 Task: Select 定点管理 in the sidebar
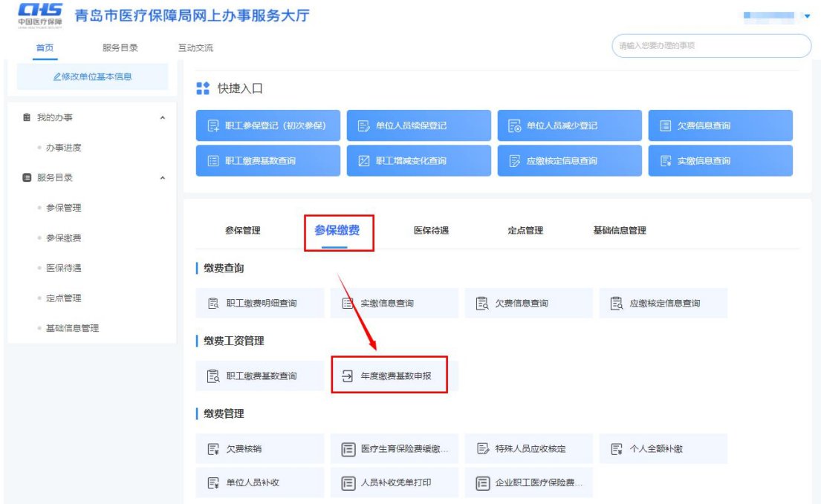point(63,298)
